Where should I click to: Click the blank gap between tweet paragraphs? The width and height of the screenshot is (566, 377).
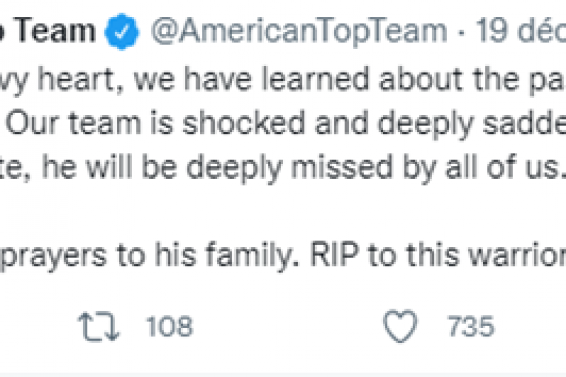283,212
